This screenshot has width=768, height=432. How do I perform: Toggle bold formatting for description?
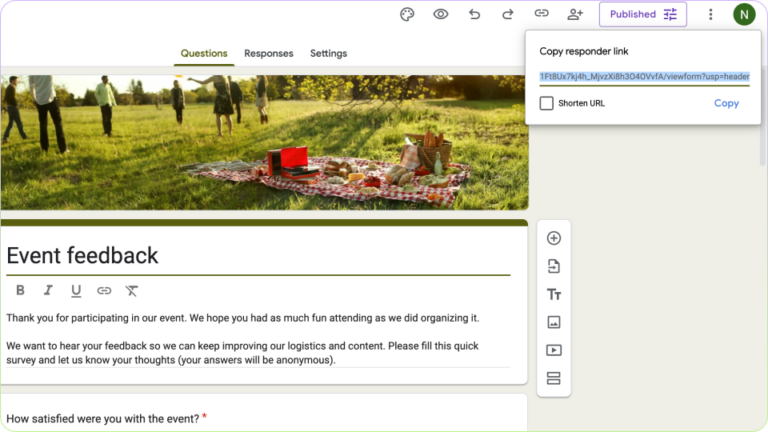click(x=20, y=291)
